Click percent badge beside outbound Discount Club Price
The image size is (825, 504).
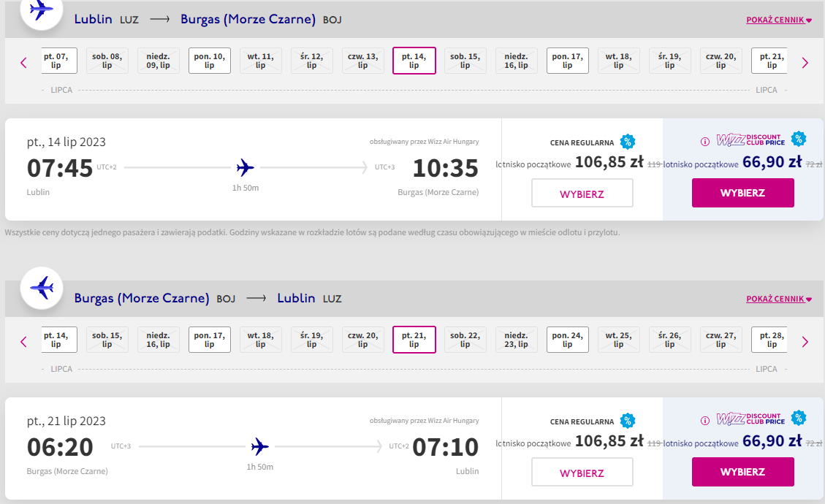(799, 139)
